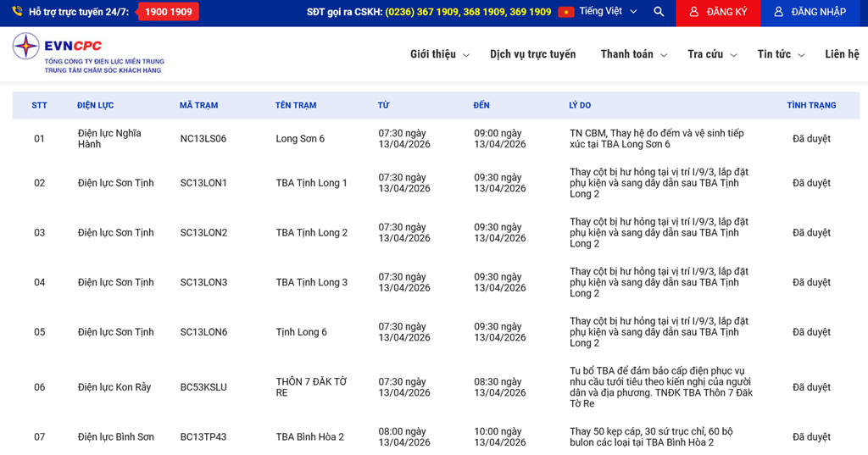
Task: Open the search magnifier icon
Action: coord(659,12)
